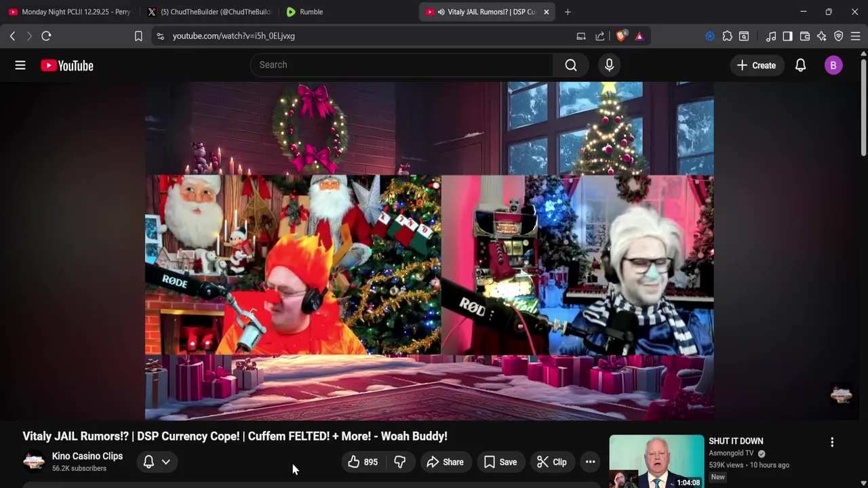The image size is (868, 488).
Task: Click the magnifier search button
Action: click(x=571, y=65)
